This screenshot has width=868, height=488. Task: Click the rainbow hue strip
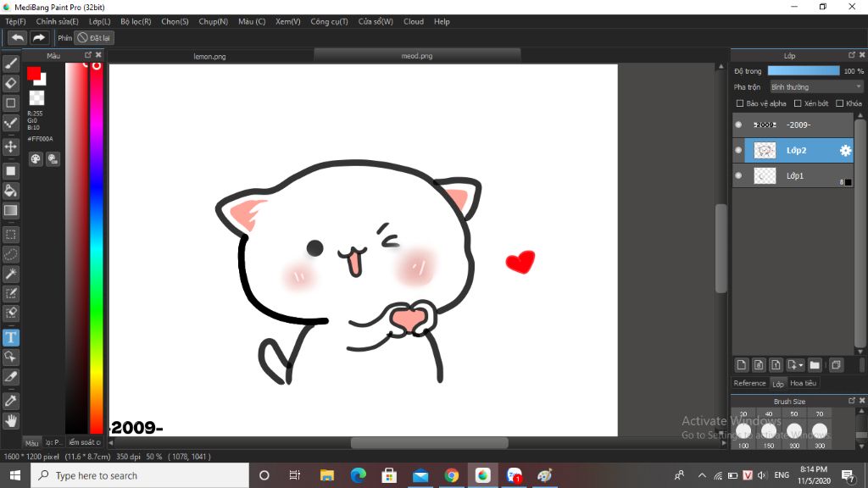click(97, 248)
